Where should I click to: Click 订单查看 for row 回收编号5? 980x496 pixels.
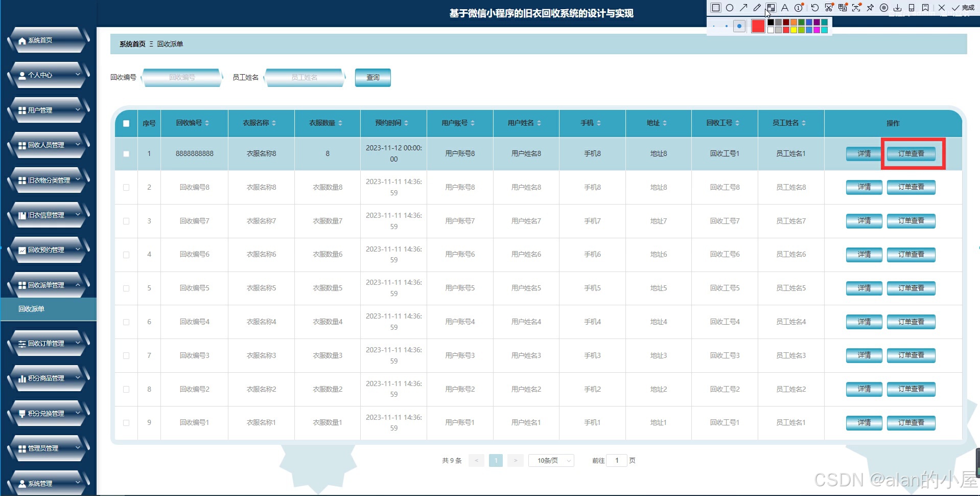pyautogui.click(x=911, y=288)
